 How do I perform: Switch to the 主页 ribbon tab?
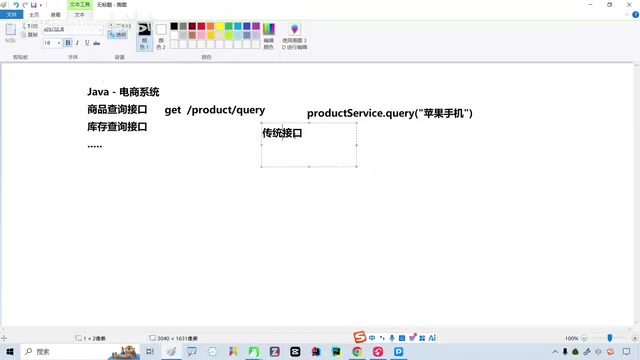click(x=34, y=15)
